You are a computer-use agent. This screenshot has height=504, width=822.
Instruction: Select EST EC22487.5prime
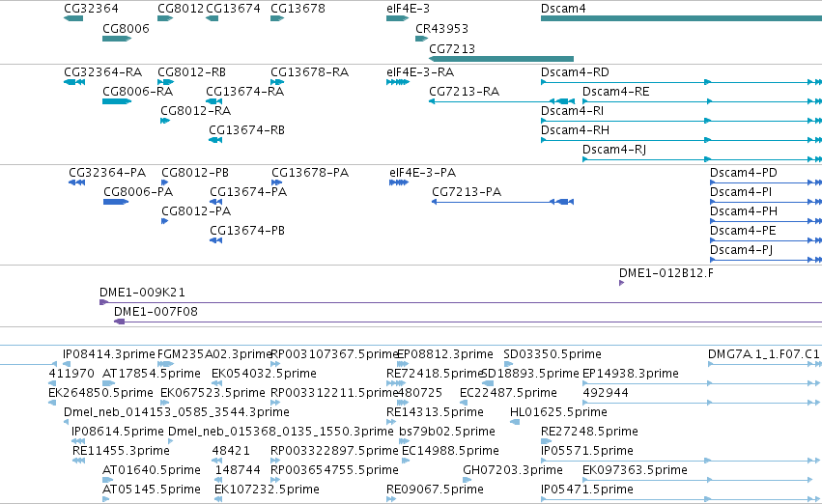click(x=508, y=393)
